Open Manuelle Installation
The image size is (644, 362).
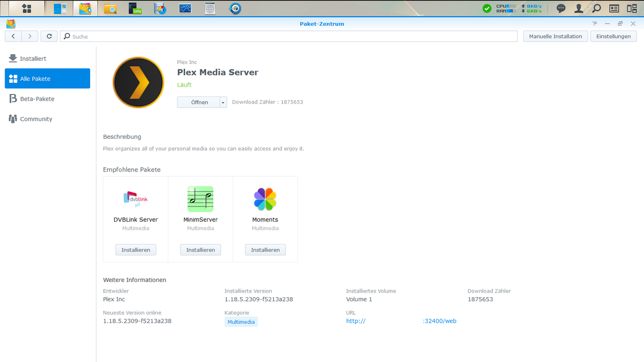tap(555, 36)
